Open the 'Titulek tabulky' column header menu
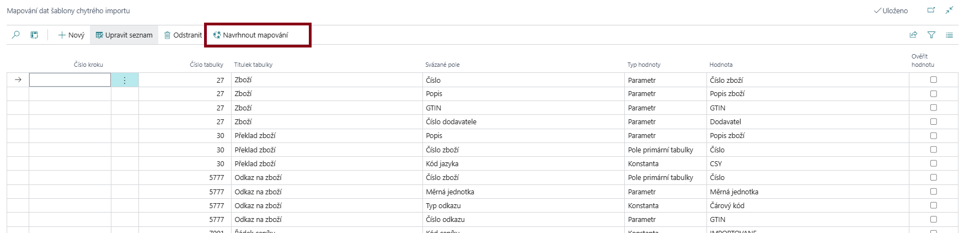Viewport: 980px width, 233px height. tap(253, 65)
